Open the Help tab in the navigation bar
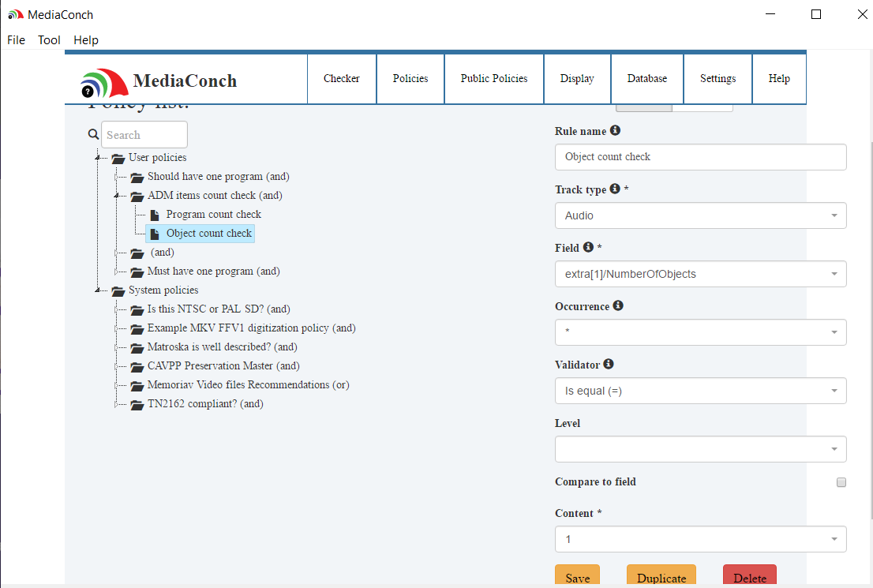This screenshot has width=873, height=588. tap(779, 78)
